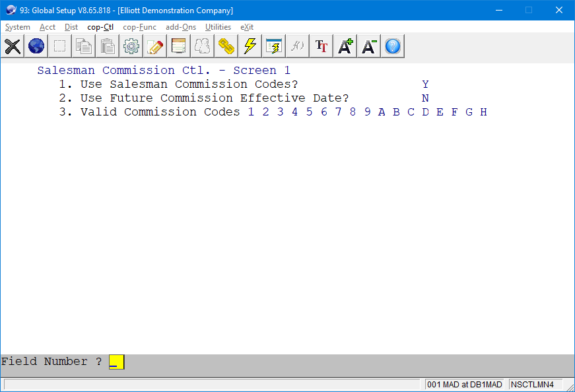Click field 2 Use Future Commission Effective Date
The image size is (575, 392).
coord(215,98)
